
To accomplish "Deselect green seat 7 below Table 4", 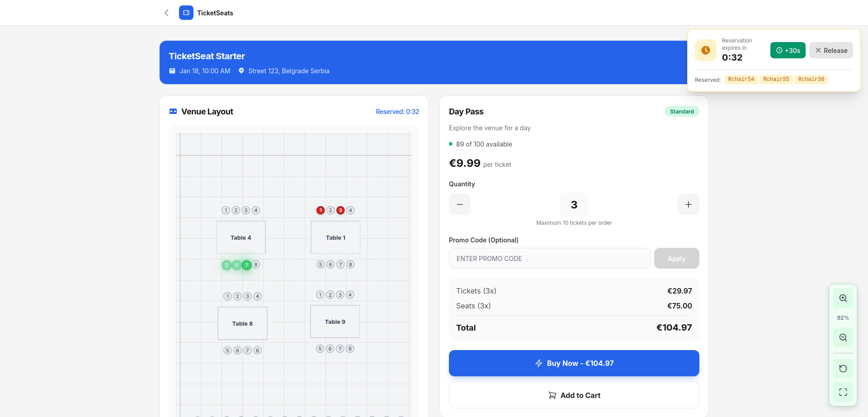I will 246,265.
